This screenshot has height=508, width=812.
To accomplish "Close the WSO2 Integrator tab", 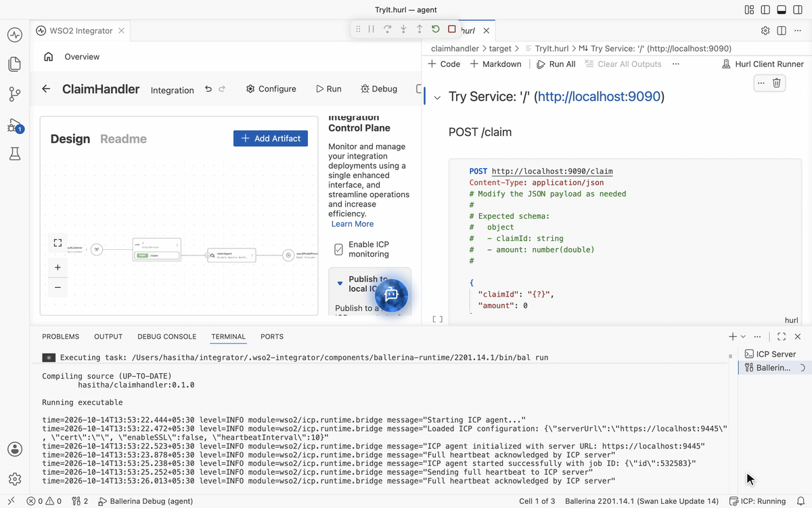I will coord(121,30).
